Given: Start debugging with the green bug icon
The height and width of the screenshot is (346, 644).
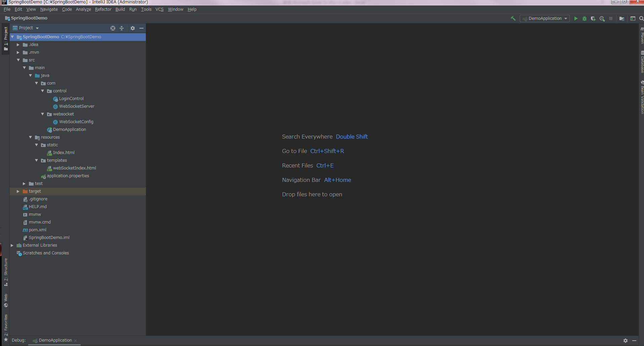Looking at the screenshot, I should tap(585, 18).
